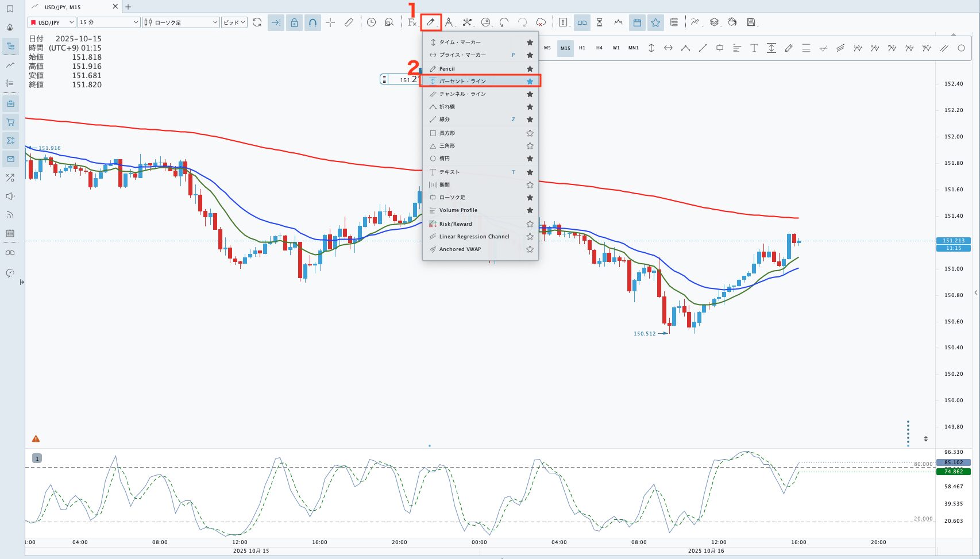This screenshot has height=559, width=980.
Task: Click the save chart floppy icon
Action: [x=751, y=22]
